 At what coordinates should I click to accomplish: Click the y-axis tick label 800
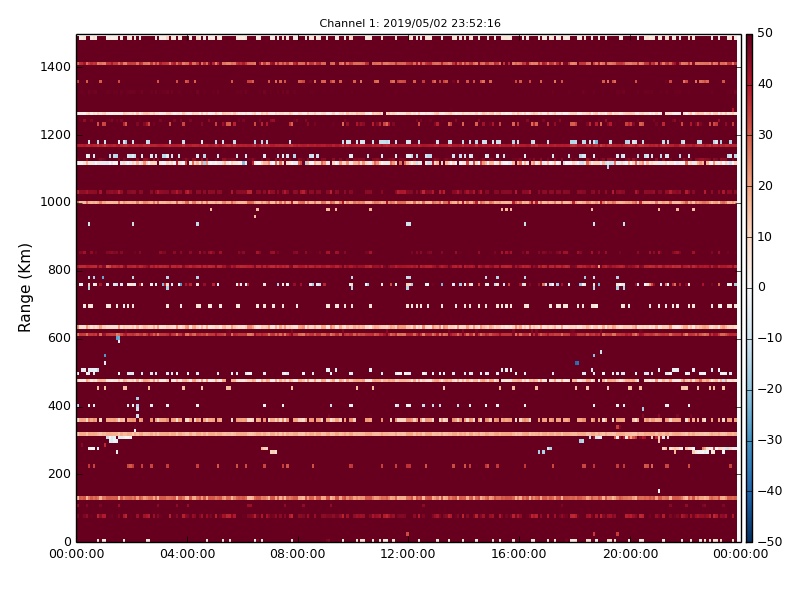[x=59, y=270]
